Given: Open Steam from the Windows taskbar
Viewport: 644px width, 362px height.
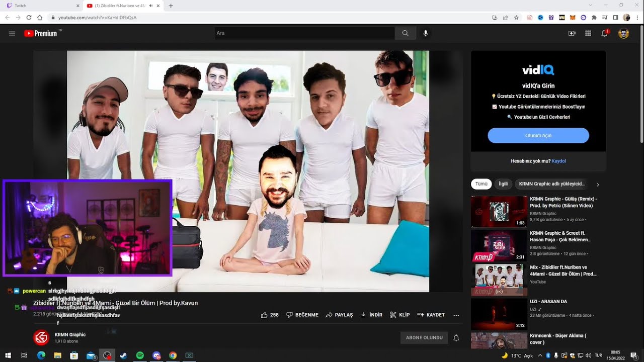Looking at the screenshot, I should (x=123, y=355).
